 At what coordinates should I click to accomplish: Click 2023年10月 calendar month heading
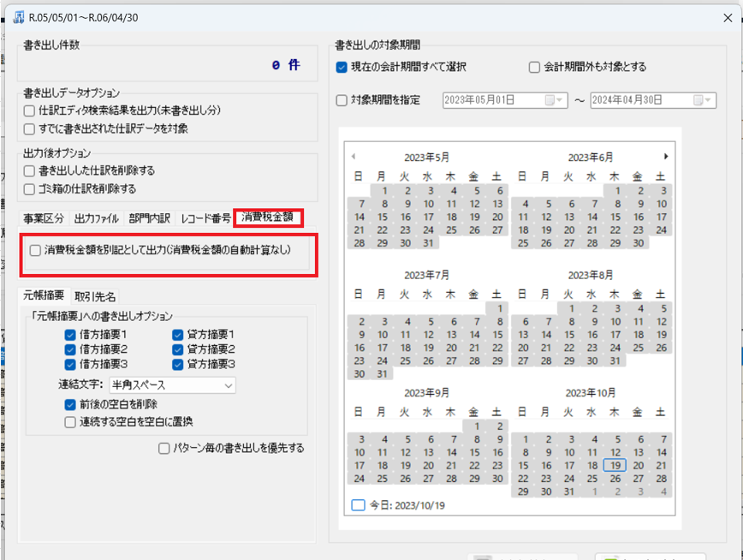591,393
